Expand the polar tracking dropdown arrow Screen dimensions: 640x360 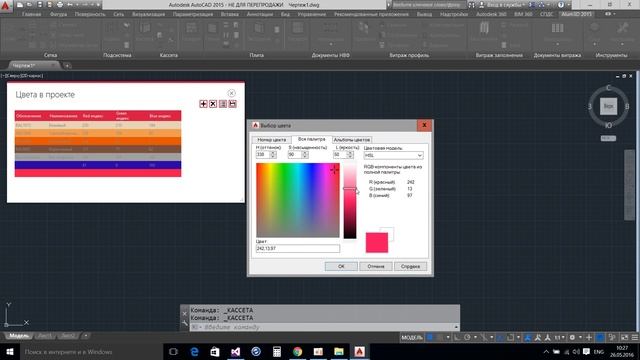[x=476, y=337]
